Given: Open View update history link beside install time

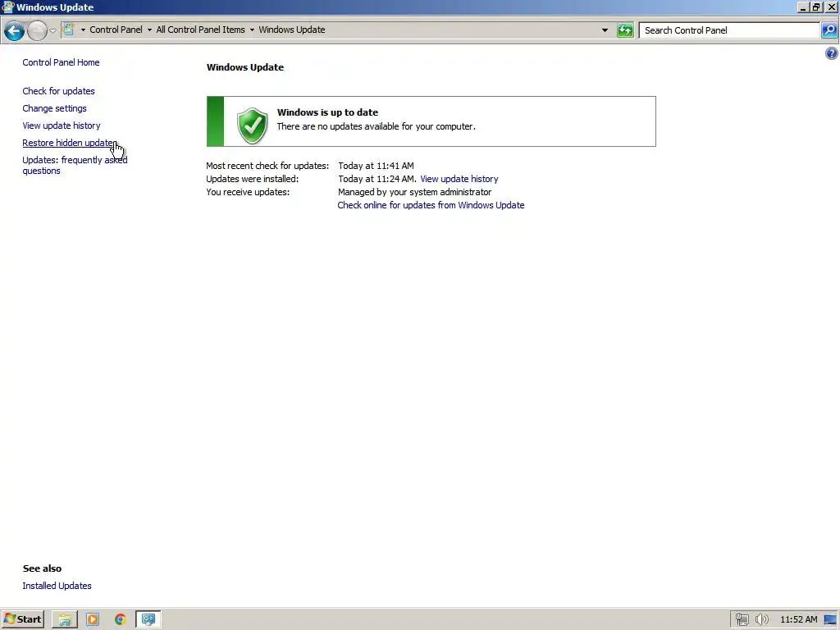Looking at the screenshot, I should (459, 179).
